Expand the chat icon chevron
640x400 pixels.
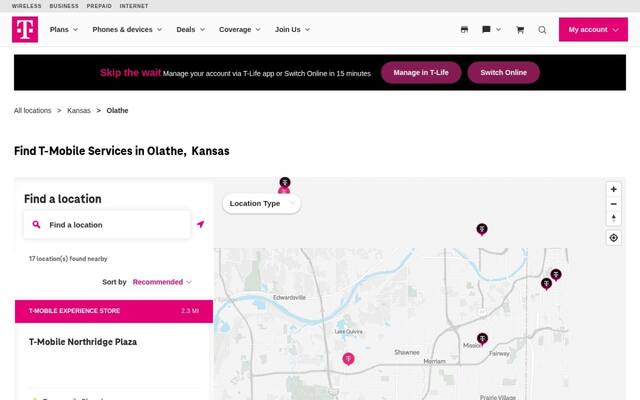pos(498,29)
